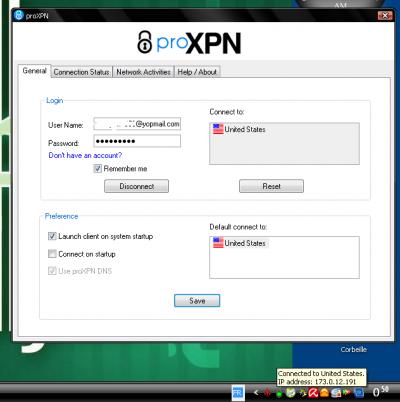Click the US flag in Connect to list
Viewport: 400px width, 402px height.
pos(218,129)
